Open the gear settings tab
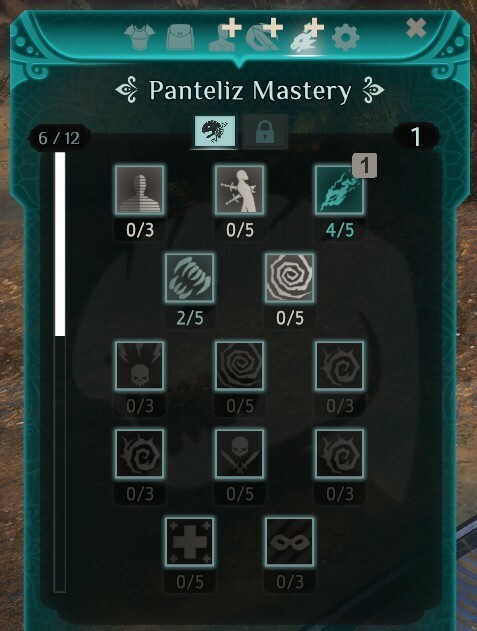The height and width of the screenshot is (631, 477). 345,38
